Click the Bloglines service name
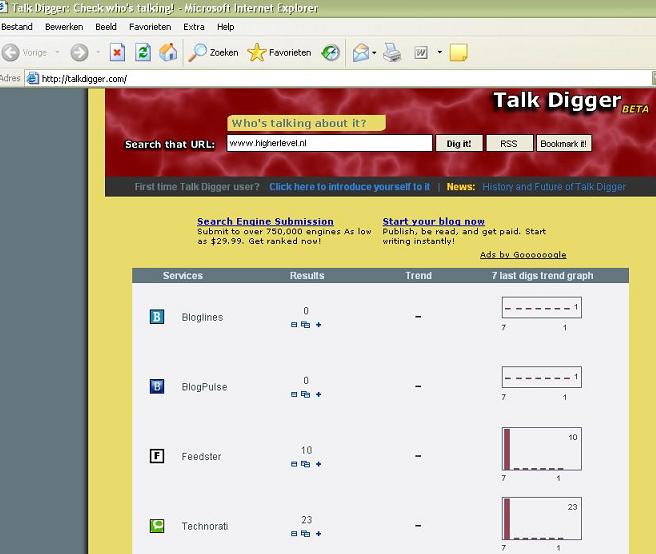 [x=202, y=317]
